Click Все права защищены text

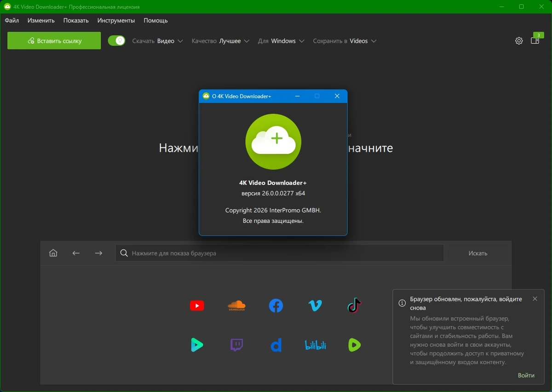(x=273, y=221)
